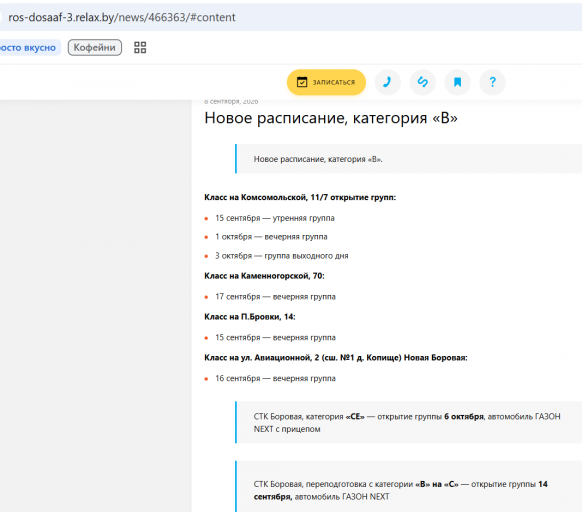Click '17 сентября — вечерняя группа' list item
This screenshot has width=582, height=512.
coord(275,297)
